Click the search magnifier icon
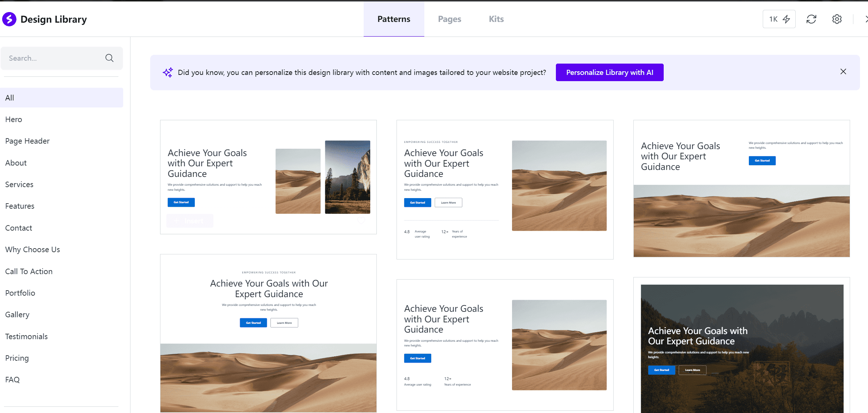 click(x=109, y=58)
